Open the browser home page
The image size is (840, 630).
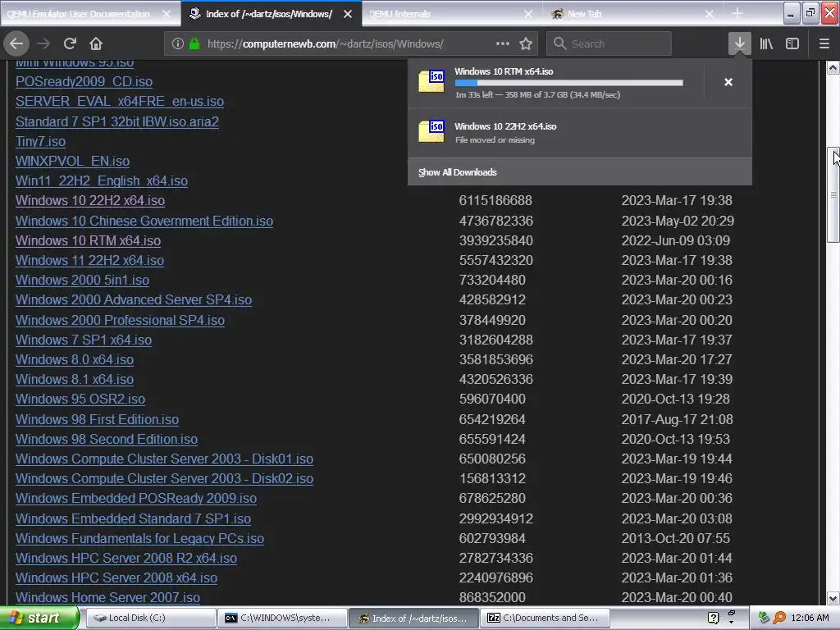click(96, 43)
